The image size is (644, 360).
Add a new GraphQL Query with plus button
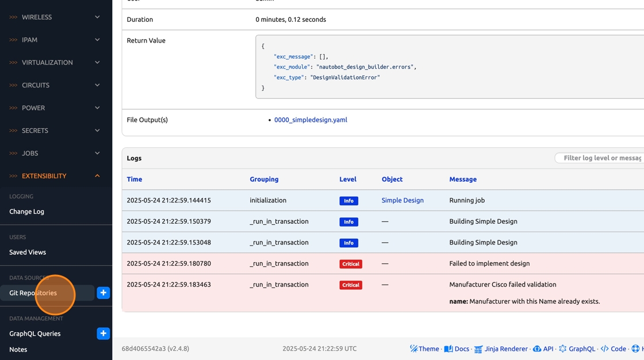tap(103, 334)
